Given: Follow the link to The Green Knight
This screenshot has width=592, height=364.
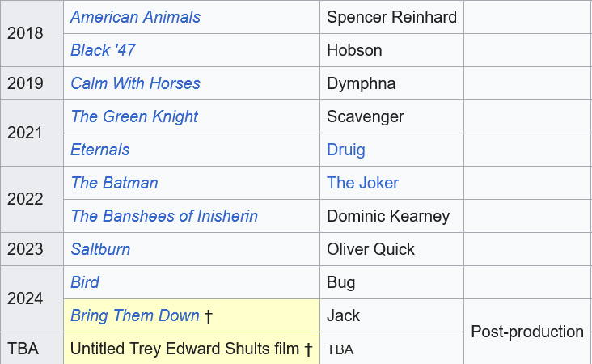Looking at the screenshot, I should (x=134, y=116).
